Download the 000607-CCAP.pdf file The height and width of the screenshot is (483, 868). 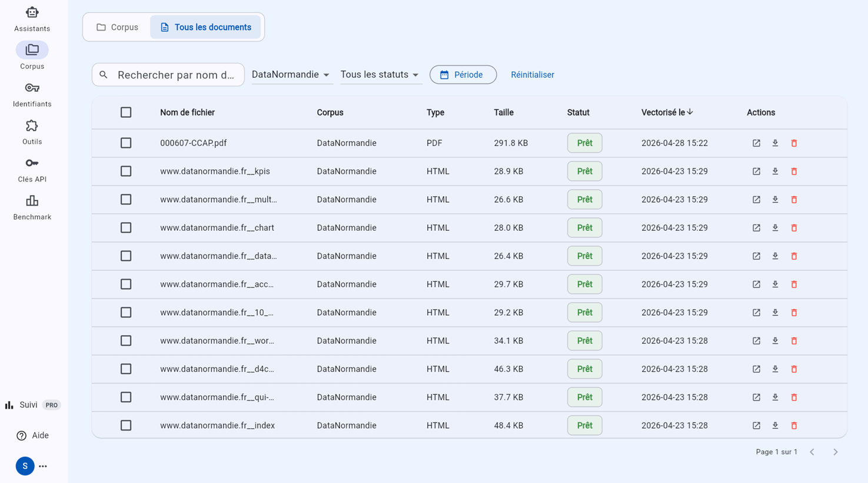775,143
